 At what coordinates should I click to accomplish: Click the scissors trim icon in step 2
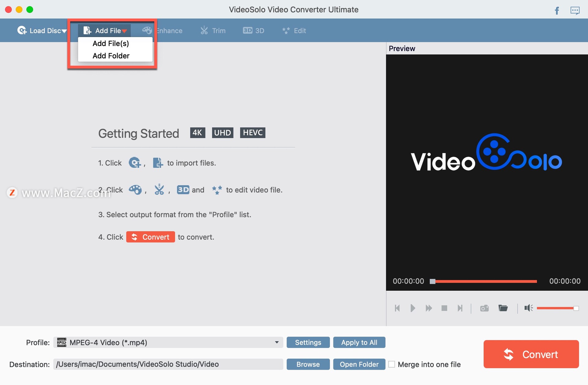tap(159, 190)
